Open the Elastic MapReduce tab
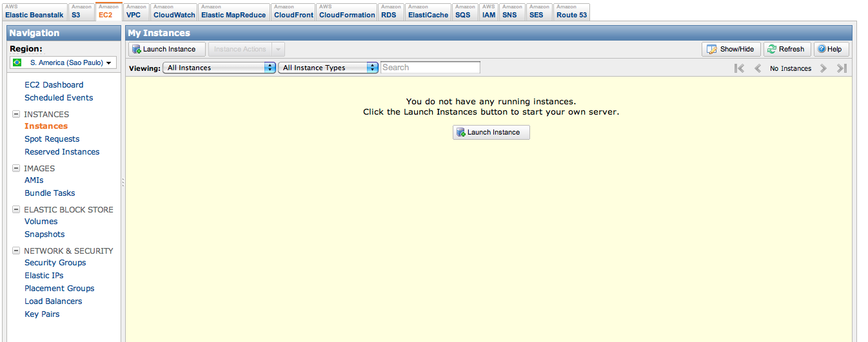Screen dimensions: 868x342 pos(233,12)
